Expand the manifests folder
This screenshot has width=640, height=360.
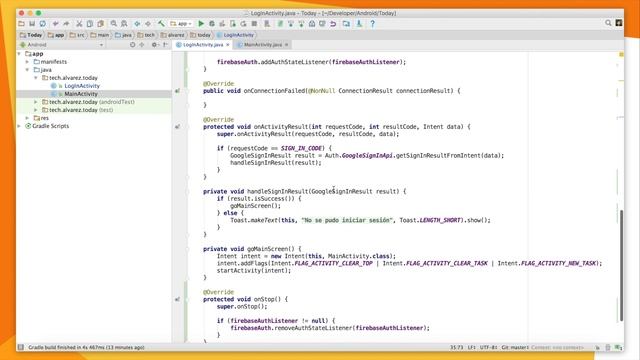click(27, 62)
